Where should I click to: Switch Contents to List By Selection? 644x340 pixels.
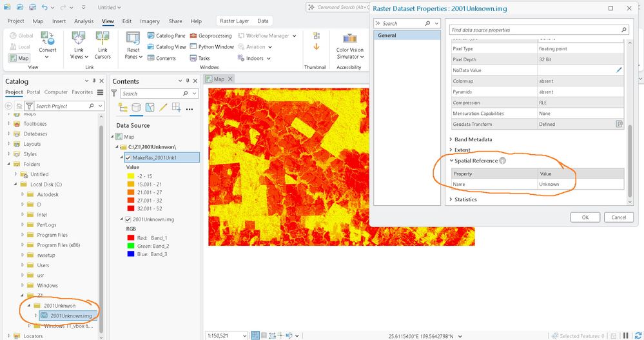[150, 108]
